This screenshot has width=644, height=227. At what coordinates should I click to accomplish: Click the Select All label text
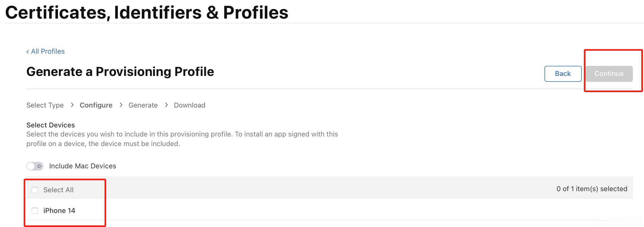pos(59,190)
